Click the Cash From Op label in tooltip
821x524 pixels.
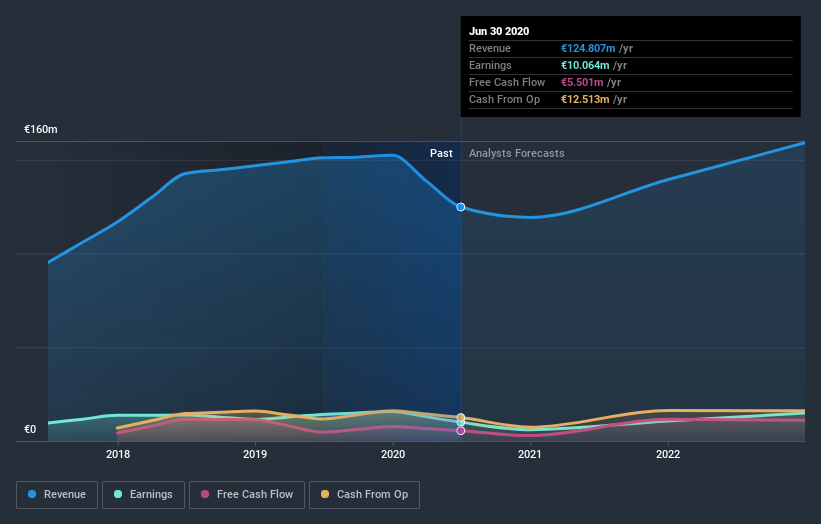coord(504,99)
